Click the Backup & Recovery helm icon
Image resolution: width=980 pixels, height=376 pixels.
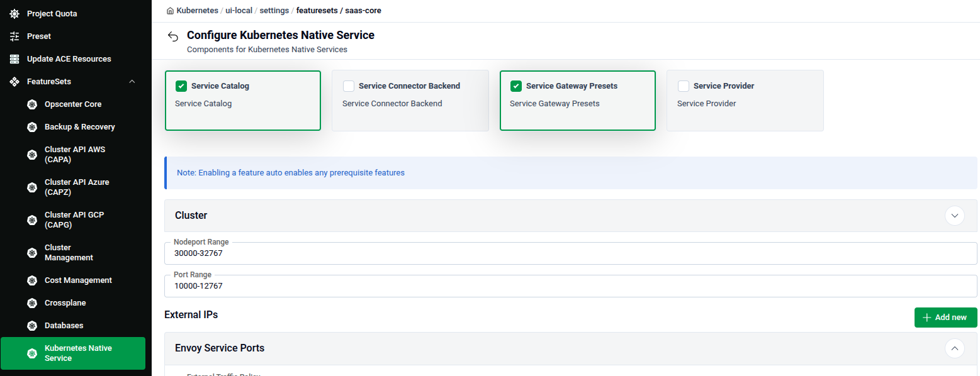[32, 127]
